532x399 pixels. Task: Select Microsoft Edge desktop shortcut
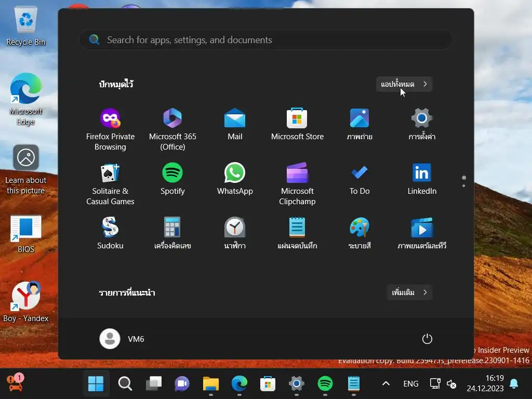click(x=26, y=99)
